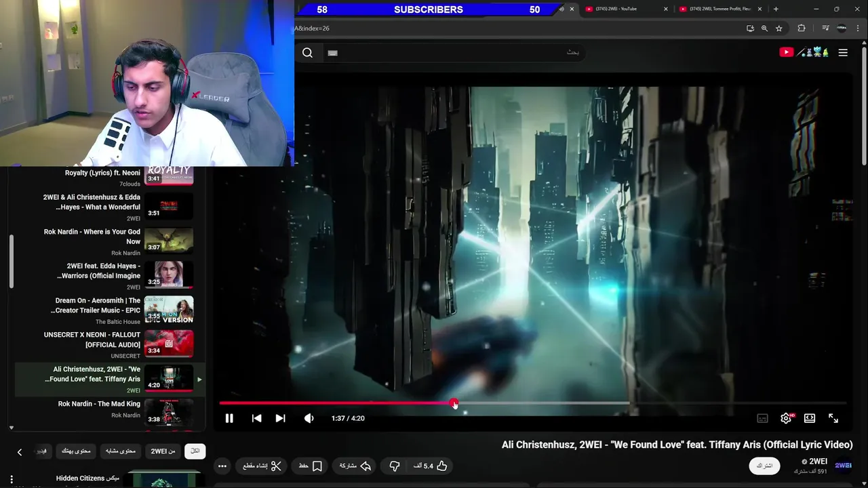Like the video with thumbs-up
Viewport: 868px width, 488px height.
pos(431,466)
